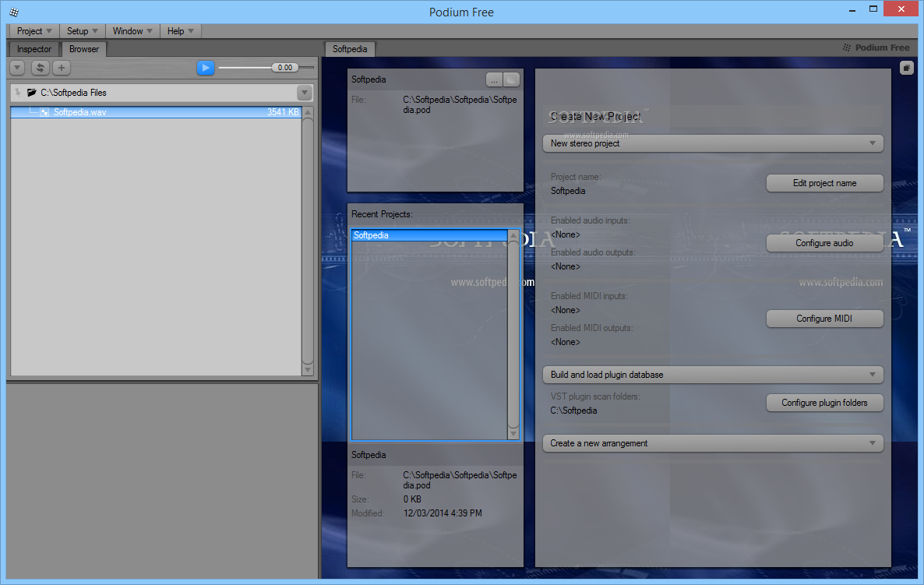Switch to the Inspector tab
924x585 pixels.
pos(34,49)
